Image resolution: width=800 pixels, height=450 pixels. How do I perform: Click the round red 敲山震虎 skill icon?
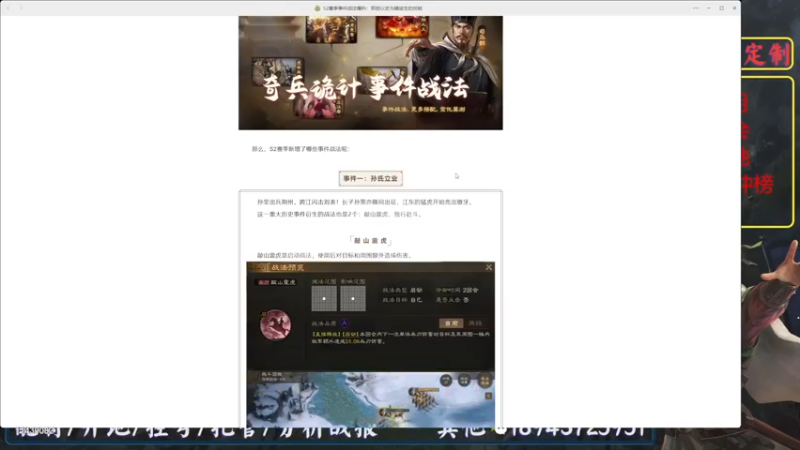[x=276, y=325]
